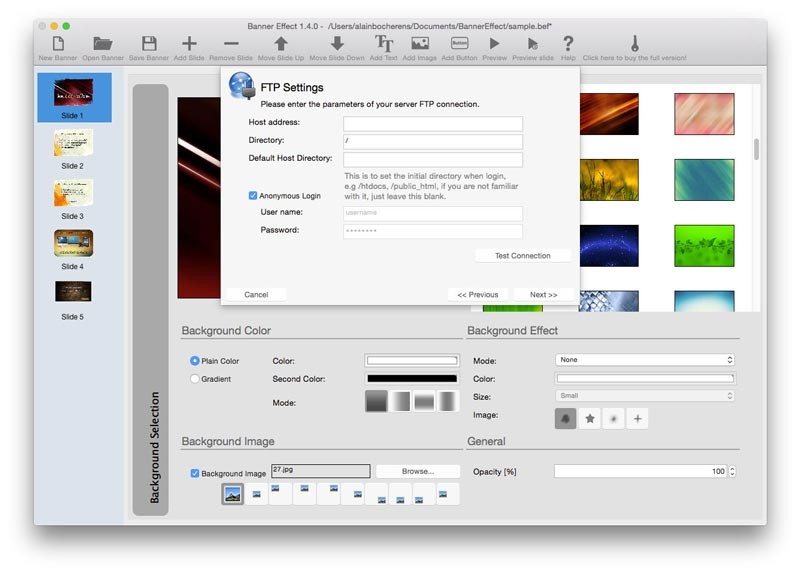Click the New Banner toolbar icon

pos(58,44)
